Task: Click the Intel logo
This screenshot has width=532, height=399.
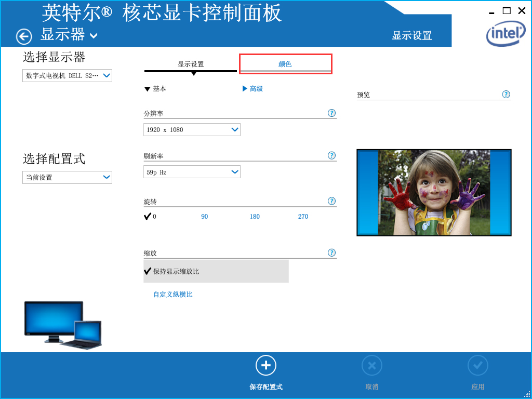Action: tap(505, 33)
